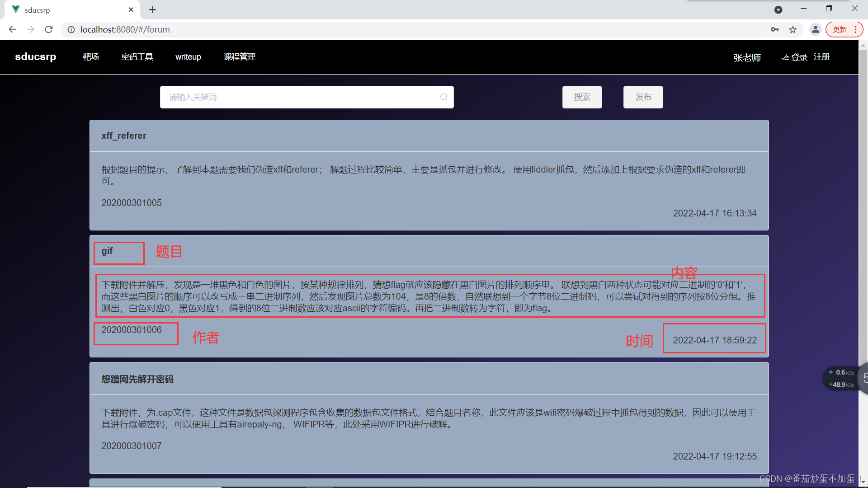
Task: Open 课程管理 in navigation bar
Action: [240, 57]
